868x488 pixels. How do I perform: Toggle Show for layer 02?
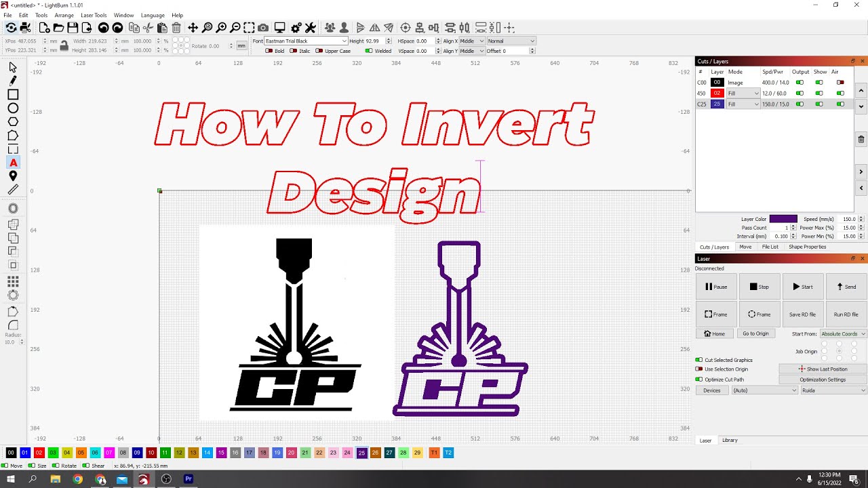[819, 94]
